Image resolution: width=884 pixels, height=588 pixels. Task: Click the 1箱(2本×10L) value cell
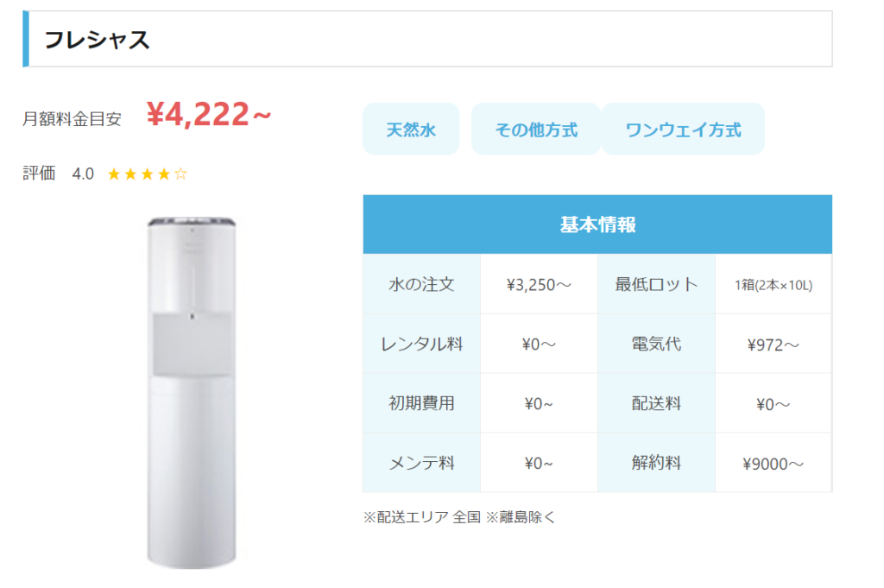point(773,284)
